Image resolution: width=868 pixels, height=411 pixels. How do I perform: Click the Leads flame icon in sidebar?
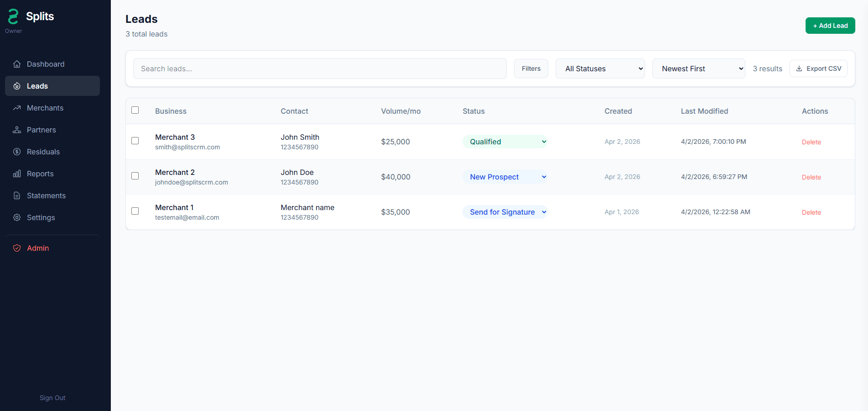(x=17, y=86)
